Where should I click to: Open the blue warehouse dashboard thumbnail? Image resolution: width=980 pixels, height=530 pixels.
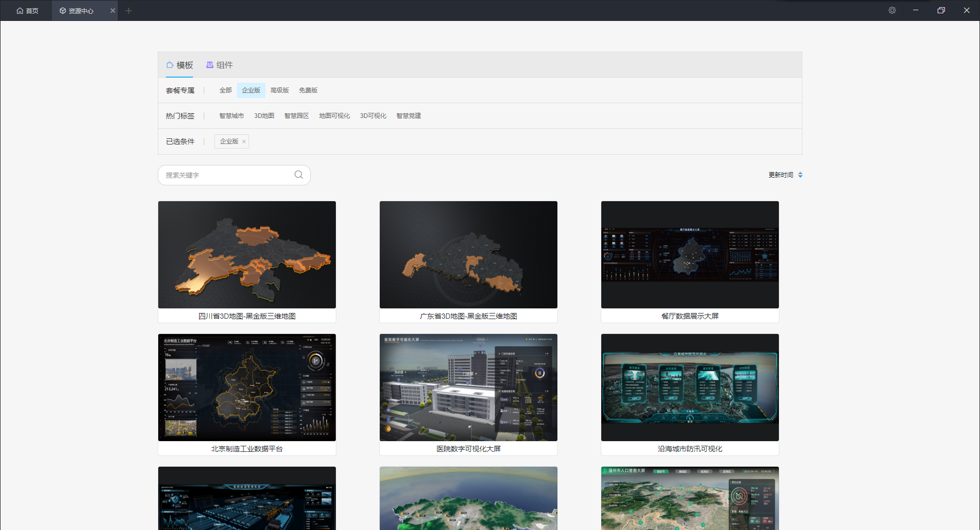[247, 498]
